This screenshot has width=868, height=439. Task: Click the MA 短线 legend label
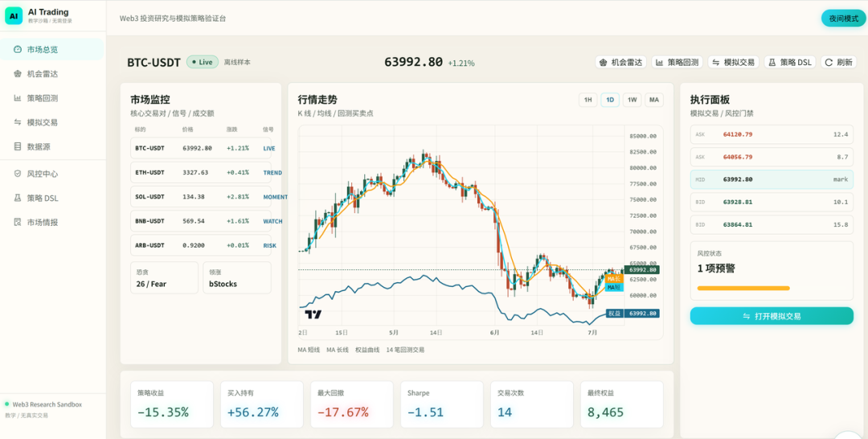(309, 350)
